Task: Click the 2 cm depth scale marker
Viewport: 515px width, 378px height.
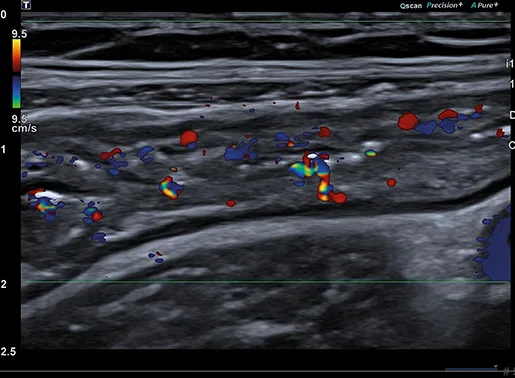Action: pos(3,284)
